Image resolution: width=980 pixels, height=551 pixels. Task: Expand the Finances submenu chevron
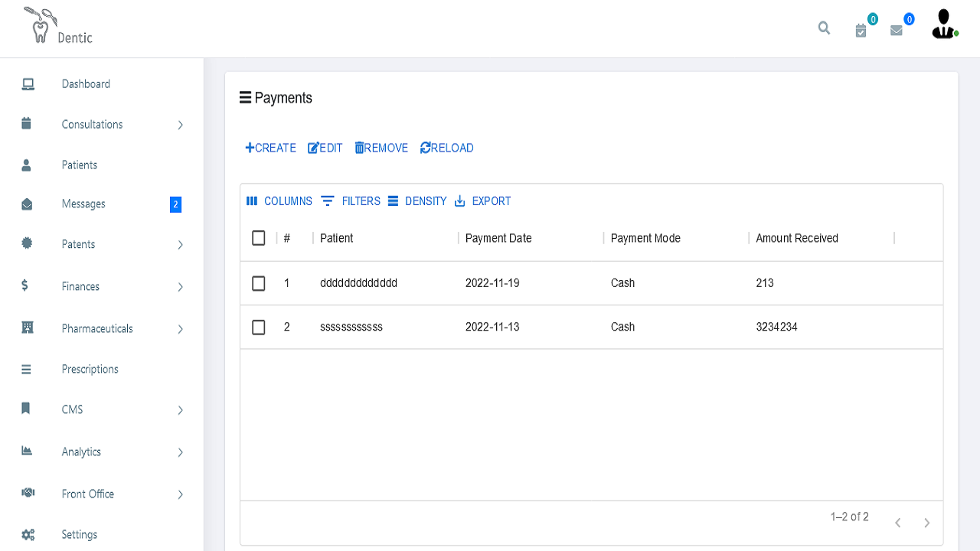tap(181, 287)
